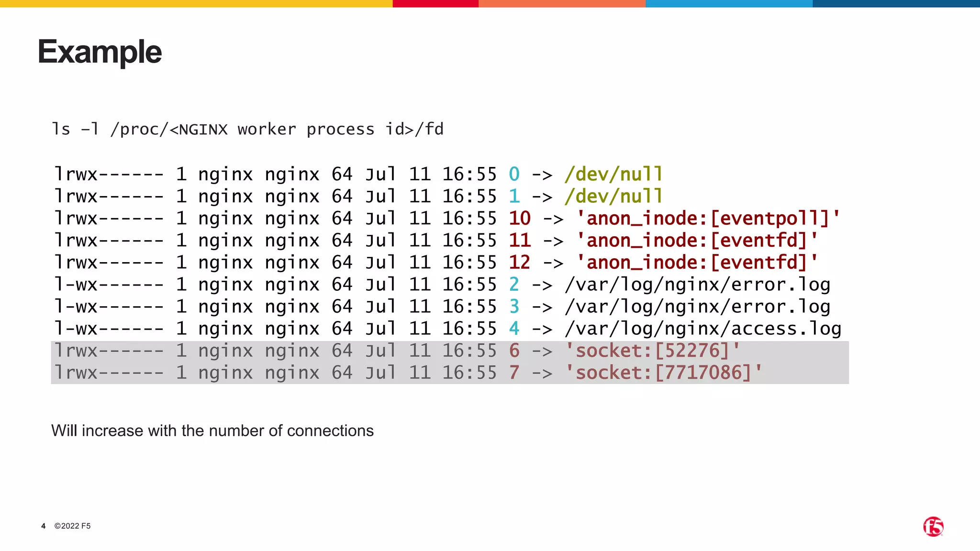Screen dimensions: 980x551
Task: Click the "Example" slide title
Action: [x=100, y=52]
